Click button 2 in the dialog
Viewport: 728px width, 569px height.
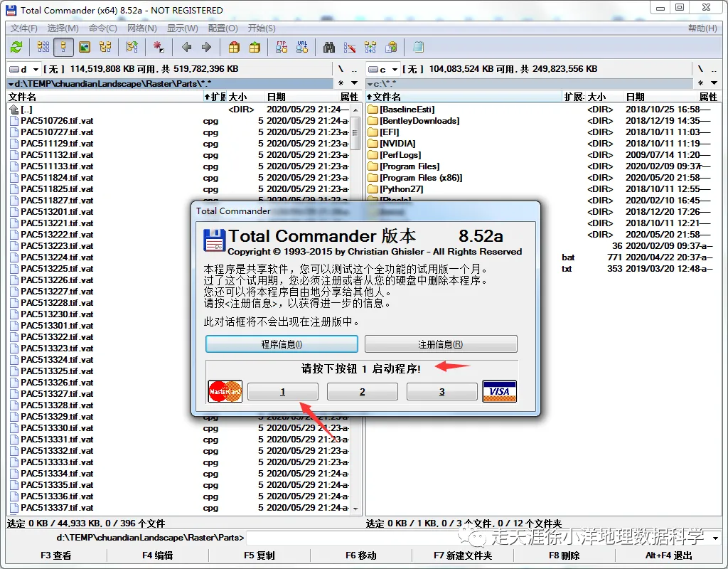pos(362,392)
